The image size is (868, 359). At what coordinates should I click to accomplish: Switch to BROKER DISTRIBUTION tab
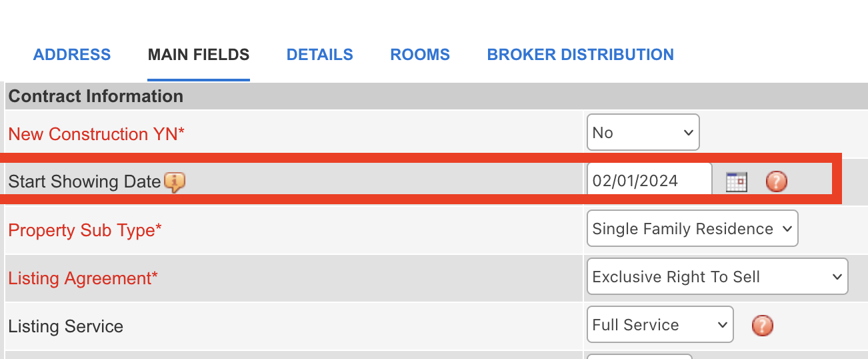click(581, 55)
